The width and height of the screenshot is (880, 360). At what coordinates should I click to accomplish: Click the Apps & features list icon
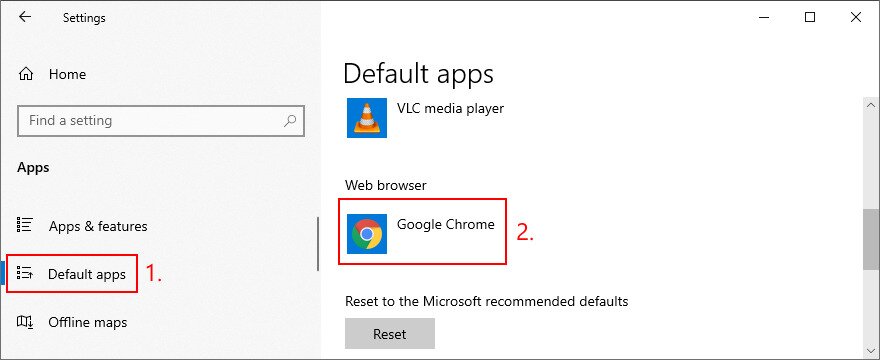coord(25,225)
